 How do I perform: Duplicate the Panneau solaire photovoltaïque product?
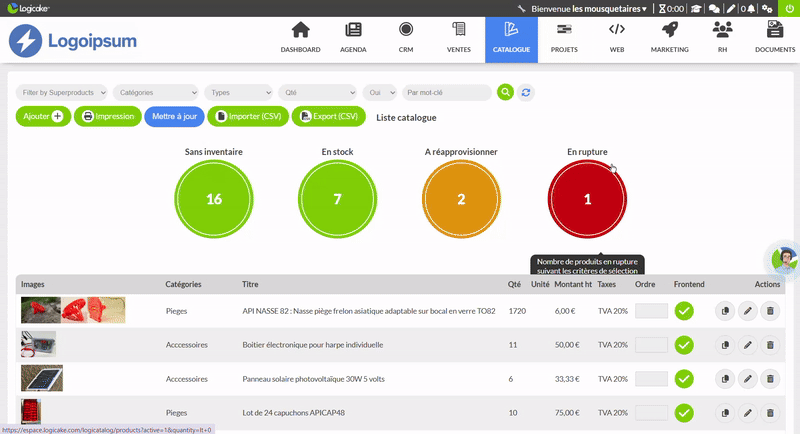tap(726, 379)
